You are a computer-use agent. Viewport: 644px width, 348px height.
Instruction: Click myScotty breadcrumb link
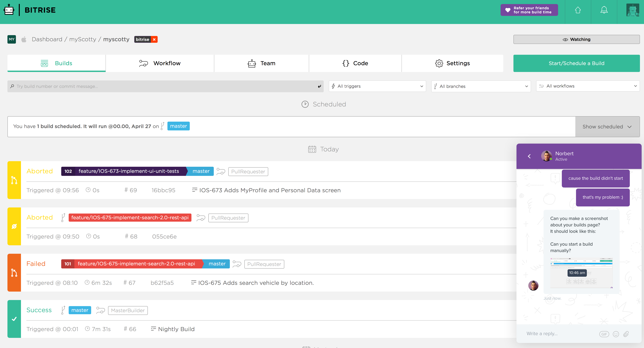(x=83, y=39)
